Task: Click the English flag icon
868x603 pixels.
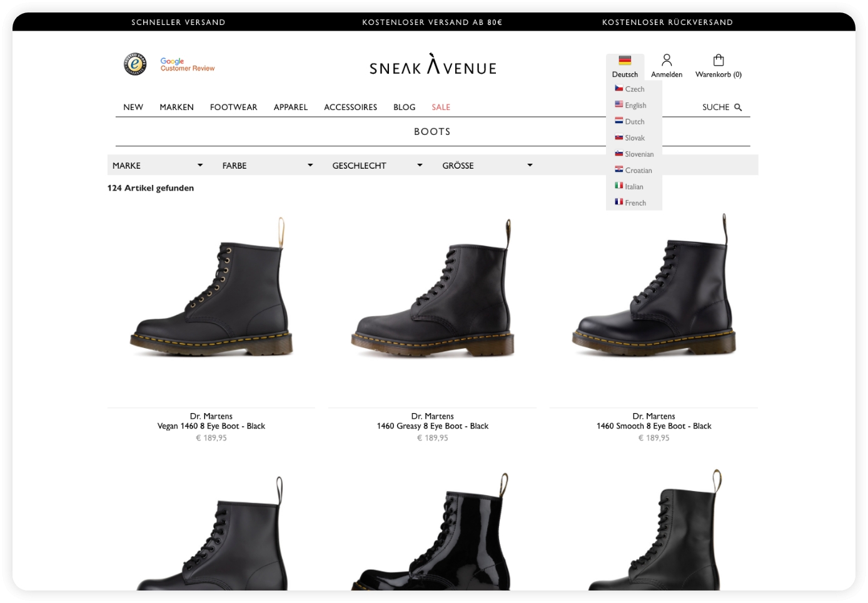Action: tap(619, 105)
